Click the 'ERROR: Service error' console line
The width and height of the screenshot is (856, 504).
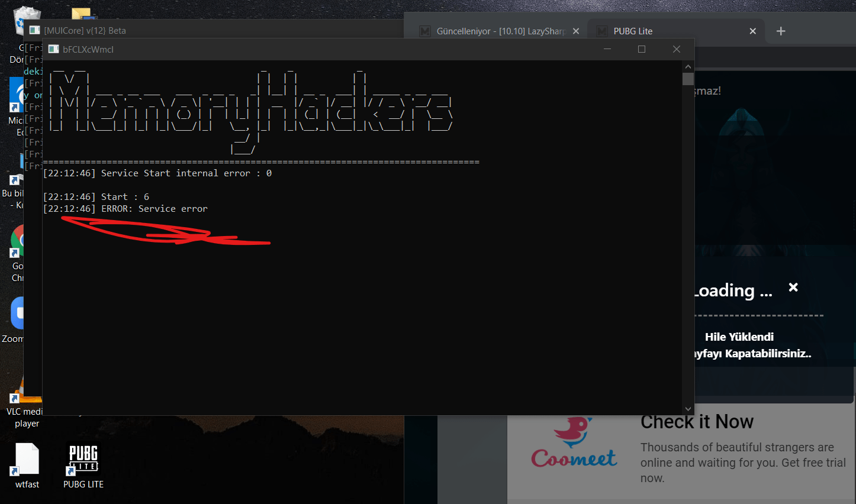click(x=125, y=209)
